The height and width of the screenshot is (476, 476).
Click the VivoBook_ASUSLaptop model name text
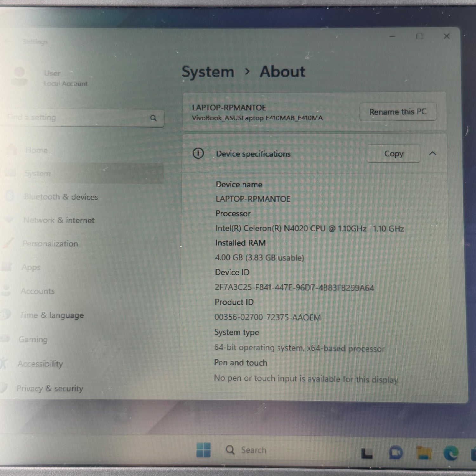(x=257, y=118)
